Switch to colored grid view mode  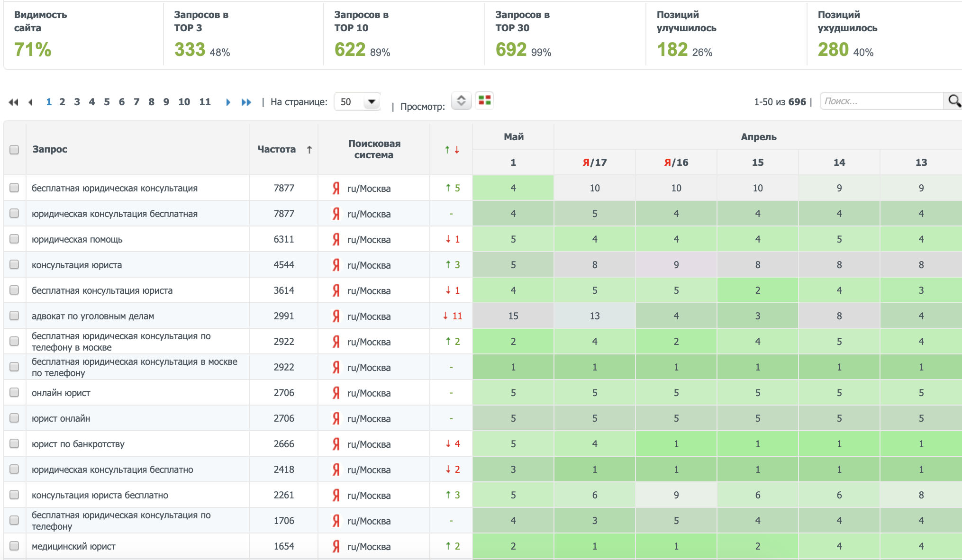484,100
